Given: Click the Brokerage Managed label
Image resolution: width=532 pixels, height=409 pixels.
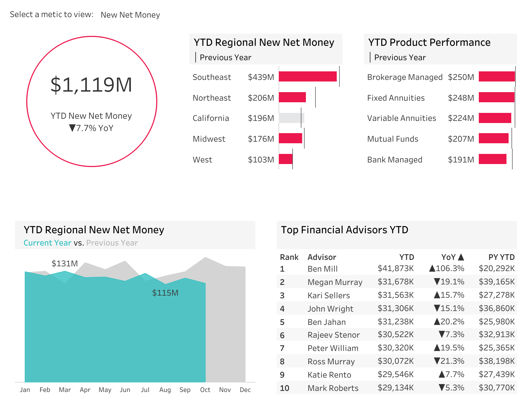Looking at the screenshot, I should click(405, 77).
